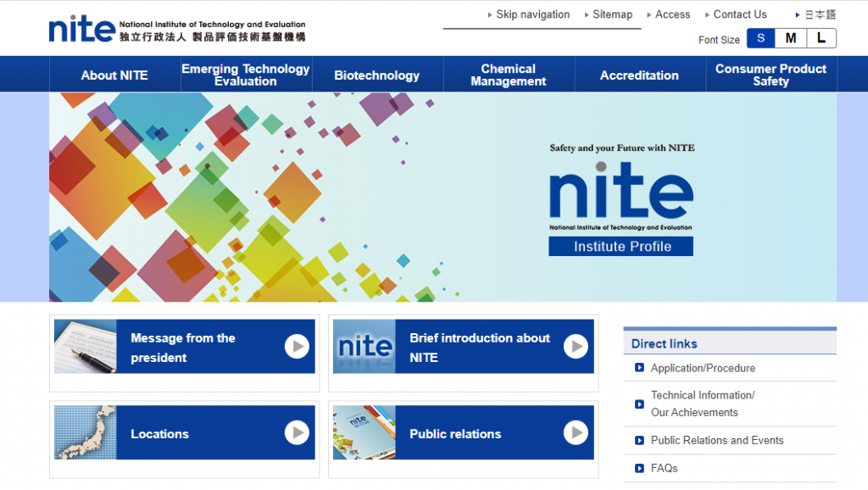Click the play arrow on Message from the president
868x490 pixels.
coord(298,347)
